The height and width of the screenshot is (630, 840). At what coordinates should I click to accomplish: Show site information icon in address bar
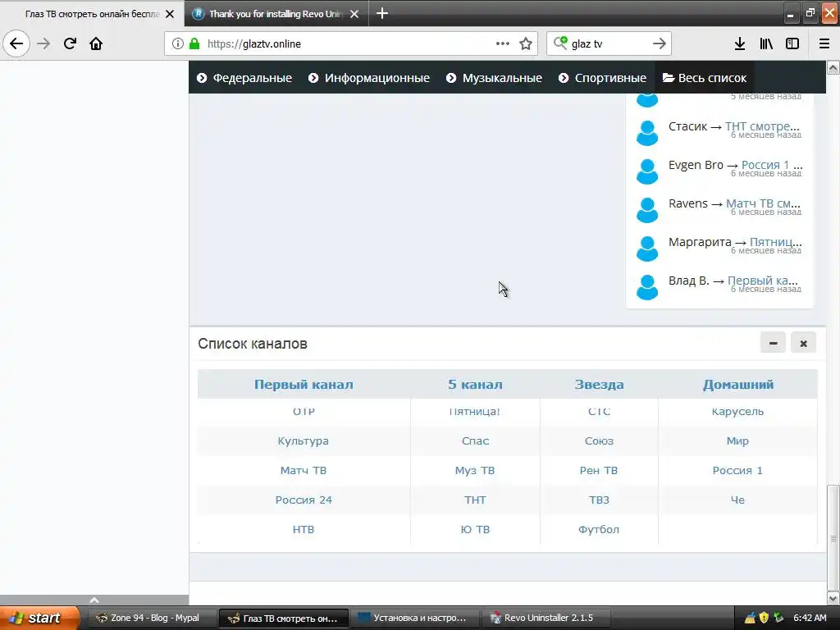[x=178, y=43]
